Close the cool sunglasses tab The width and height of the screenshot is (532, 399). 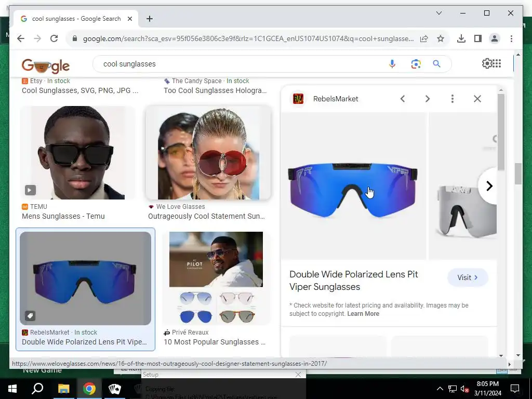click(x=129, y=19)
